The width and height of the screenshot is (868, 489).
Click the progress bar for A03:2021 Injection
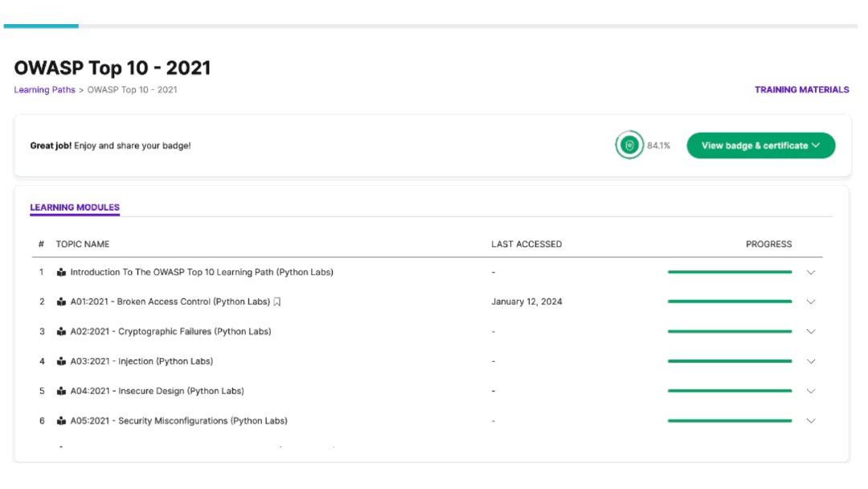tap(730, 361)
